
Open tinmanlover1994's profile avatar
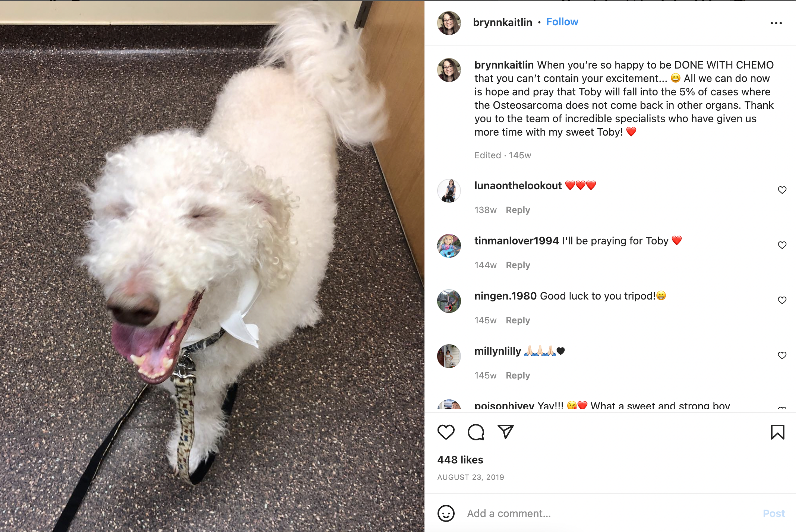click(x=449, y=246)
